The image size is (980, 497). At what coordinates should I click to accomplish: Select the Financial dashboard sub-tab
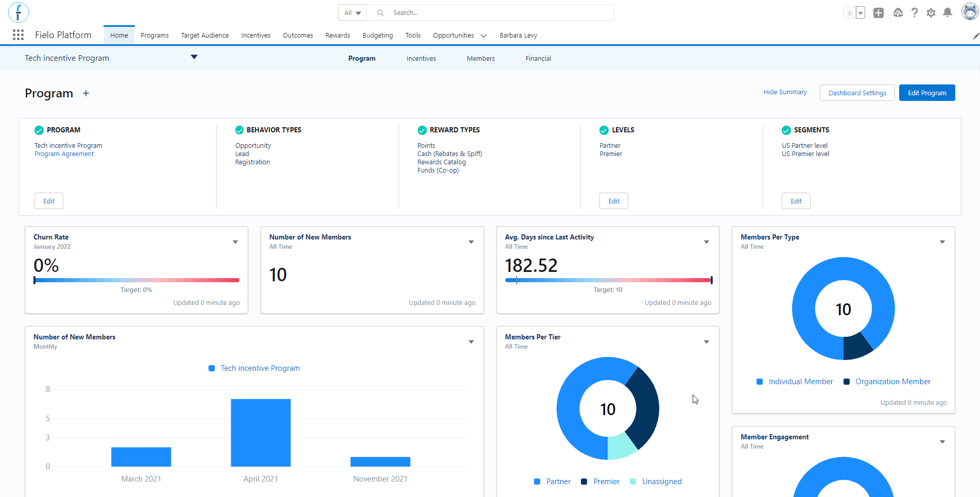[539, 59]
